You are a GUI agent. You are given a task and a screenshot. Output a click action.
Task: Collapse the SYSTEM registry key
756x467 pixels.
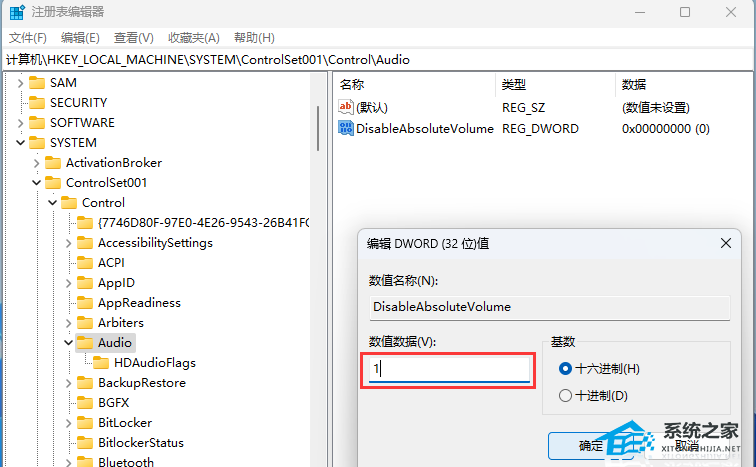20,143
